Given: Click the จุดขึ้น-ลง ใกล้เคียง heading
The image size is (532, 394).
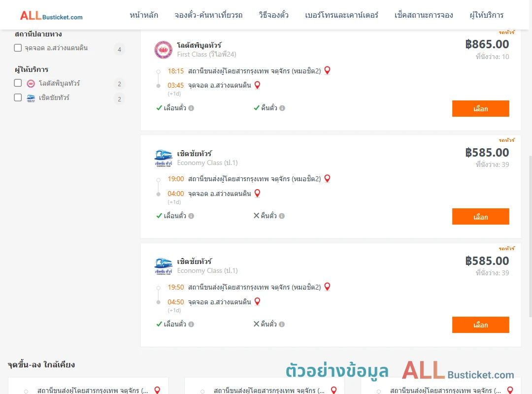Looking at the screenshot, I should 41,365.
